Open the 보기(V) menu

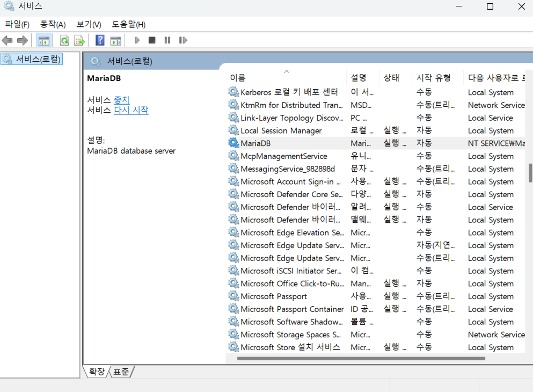89,24
